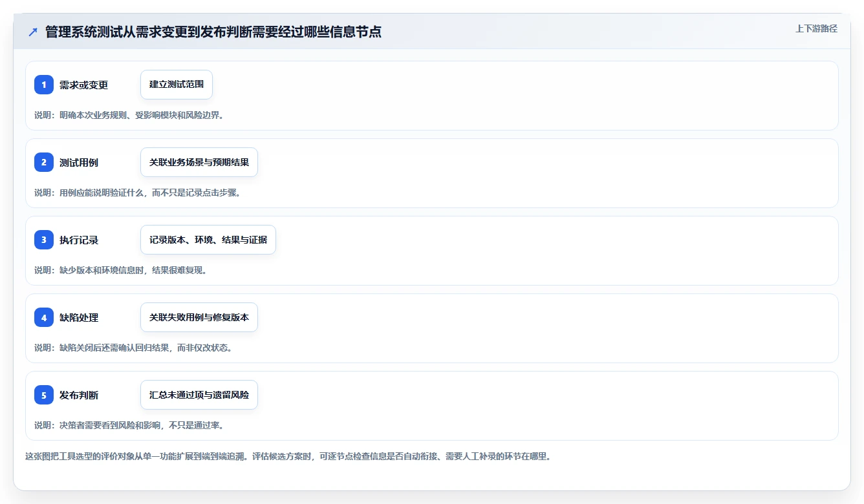Click the 执行记录 step title

pos(79,240)
